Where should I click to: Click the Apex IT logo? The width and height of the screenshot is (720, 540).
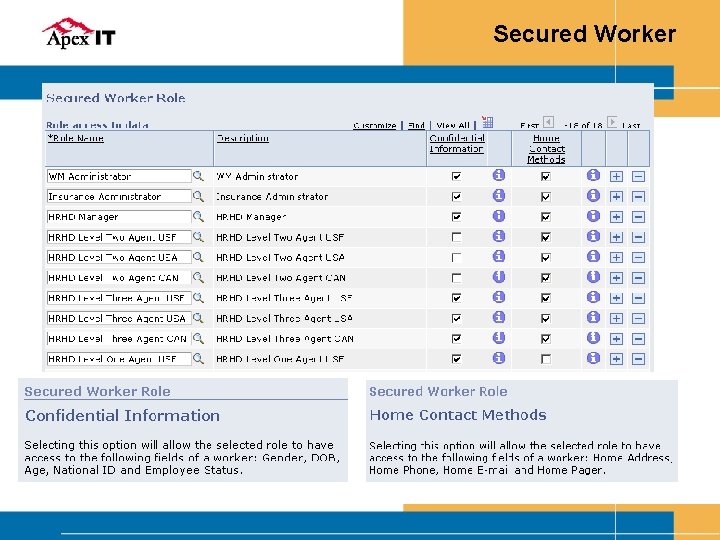[79, 33]
